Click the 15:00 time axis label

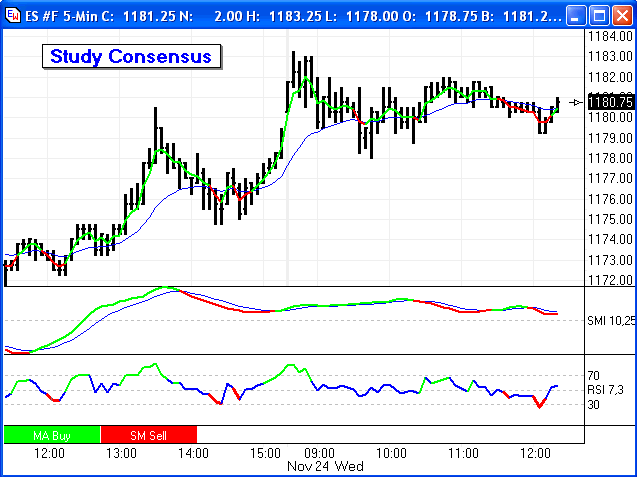click(x=266, y=453)
